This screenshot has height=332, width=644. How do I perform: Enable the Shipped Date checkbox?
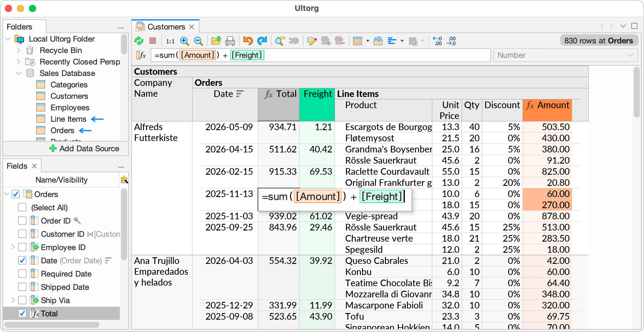pyautogui.click(x=22, y=287)
